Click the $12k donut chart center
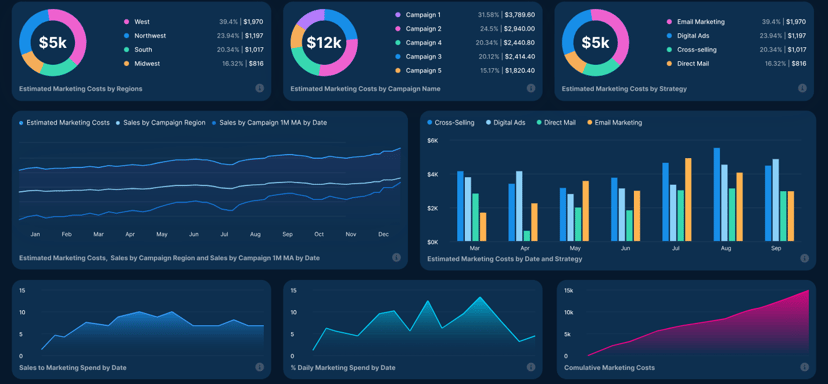 [324, 42]
